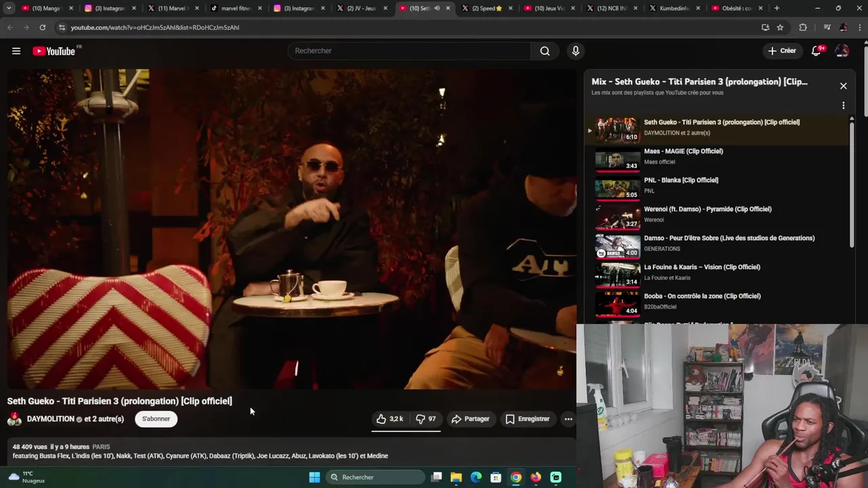Switch to the JV - Jeux tab
The width and height of the screenshot is (868, 488).
(361, 8)
